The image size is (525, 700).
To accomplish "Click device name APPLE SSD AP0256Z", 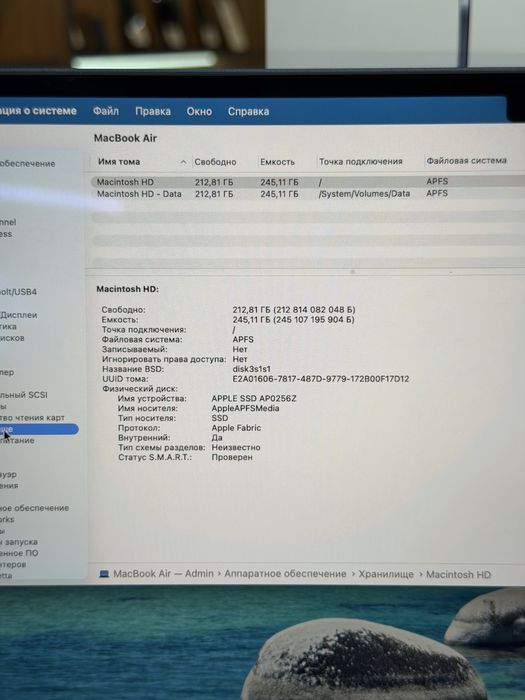I will click(254, 398).
